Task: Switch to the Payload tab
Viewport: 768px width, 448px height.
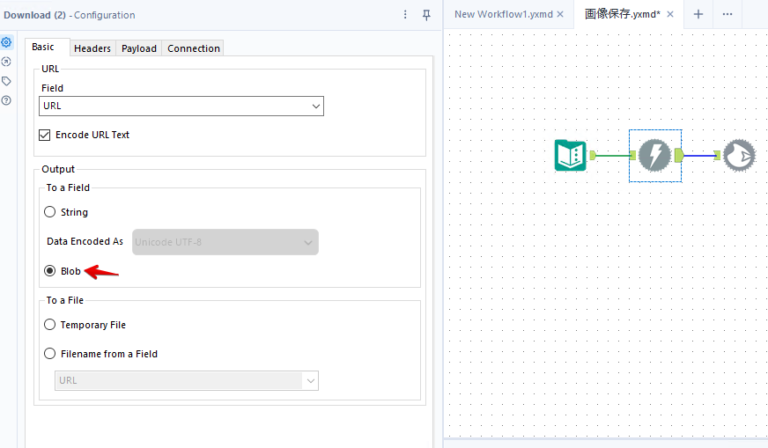Action: (139, 48)
